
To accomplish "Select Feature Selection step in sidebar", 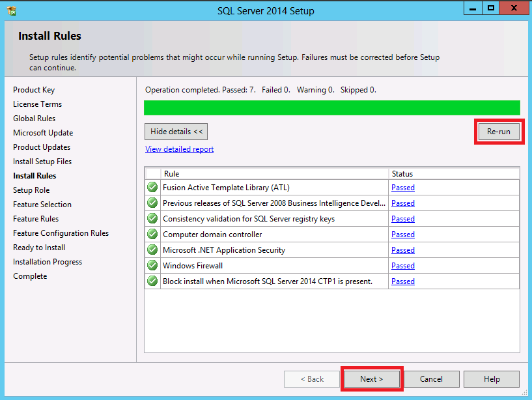I will click(x=42, y=205).
